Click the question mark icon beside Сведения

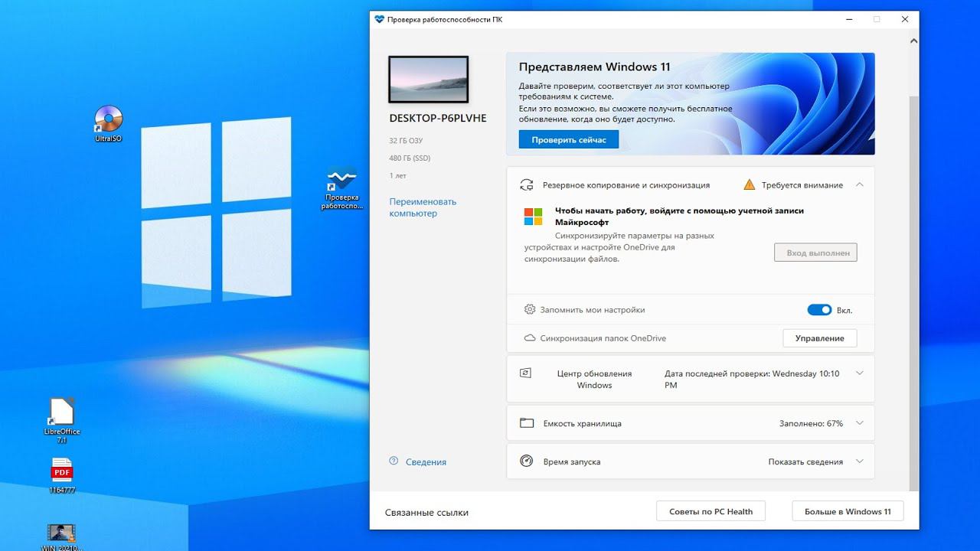tap(394, 461)
